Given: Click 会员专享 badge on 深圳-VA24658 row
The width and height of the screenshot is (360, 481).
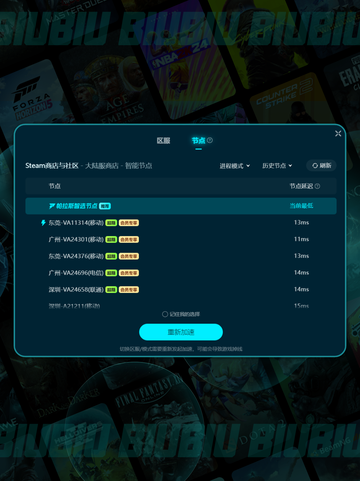Looking at the screenshot, I should point(129,289).
